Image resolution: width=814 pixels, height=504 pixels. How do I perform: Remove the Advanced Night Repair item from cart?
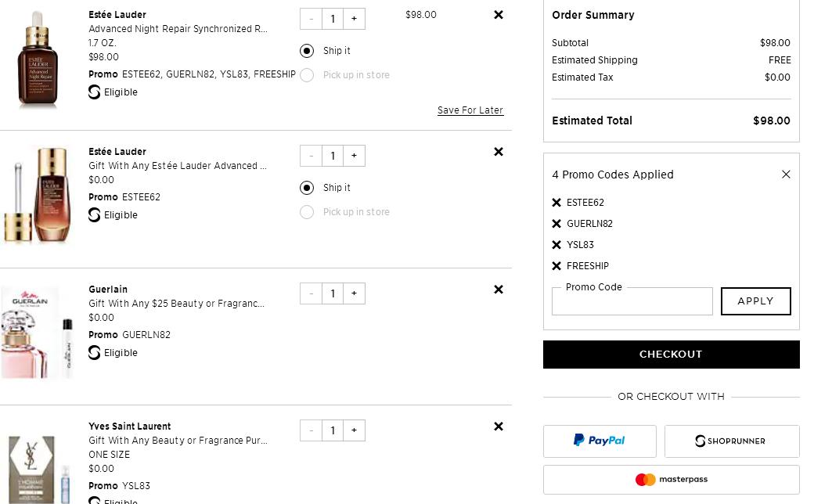coord(499,15)
